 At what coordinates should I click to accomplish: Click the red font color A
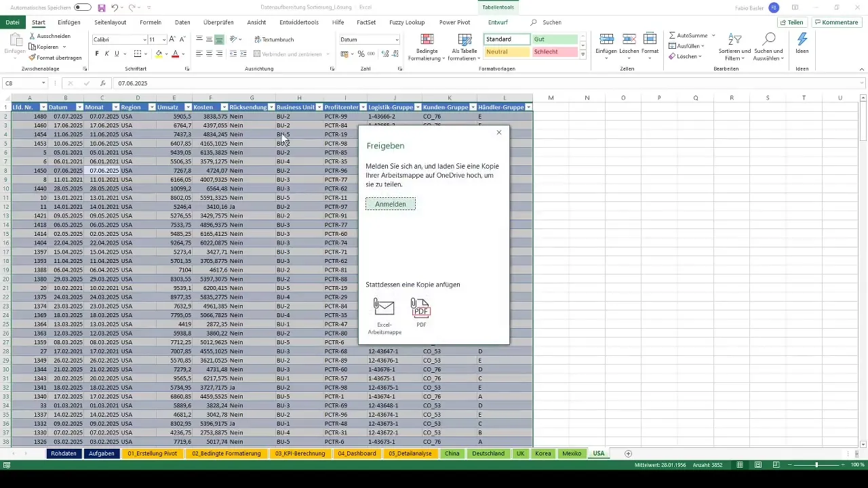click(x=175, y=54)
